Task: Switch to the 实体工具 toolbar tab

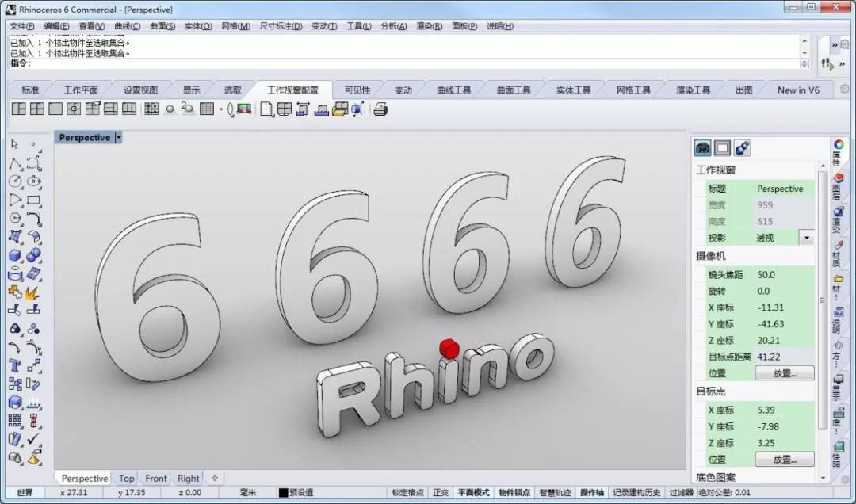Action: pyautogui.click(x=573, y=90)
